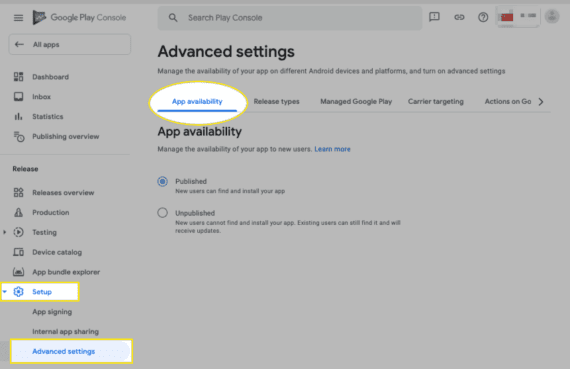This screenshot has height=369, width=570.
Task: Focus the Search Play Console field
Action: 290,17
